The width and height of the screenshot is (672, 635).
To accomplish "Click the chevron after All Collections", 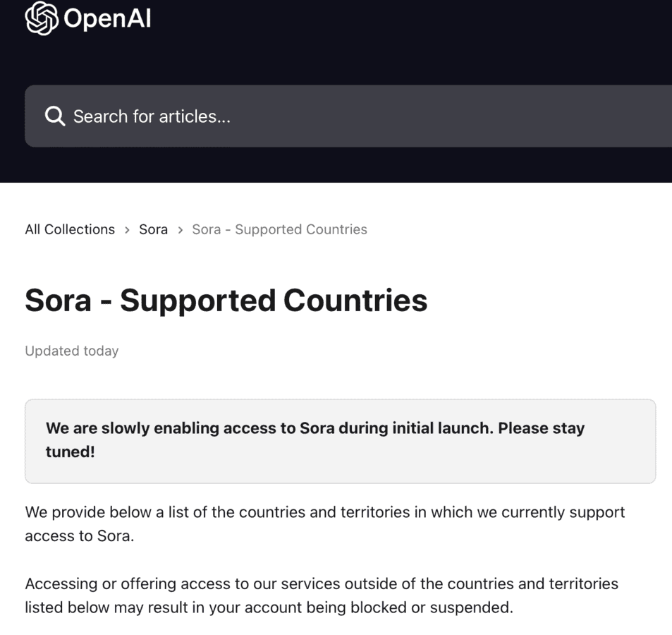I will [x=127, y=230].
